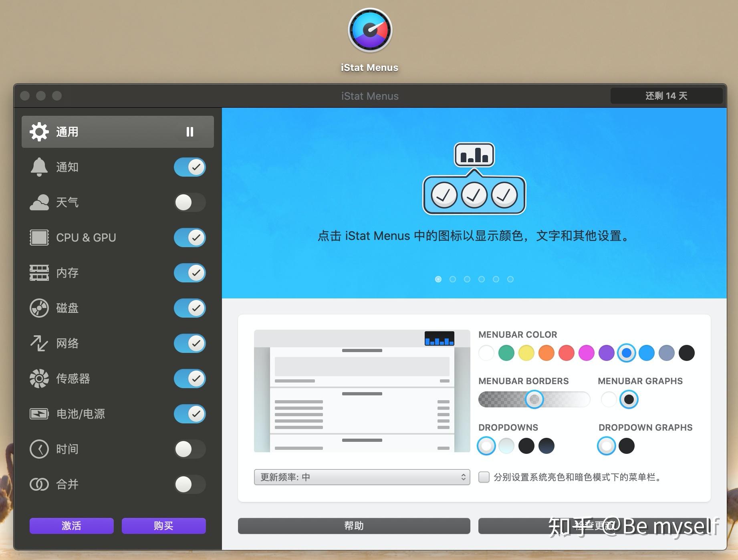This screenshot has height=560, width=738.
Task: Select the dark navy Dropdowns theme
Action: click(x=546, y=446)
